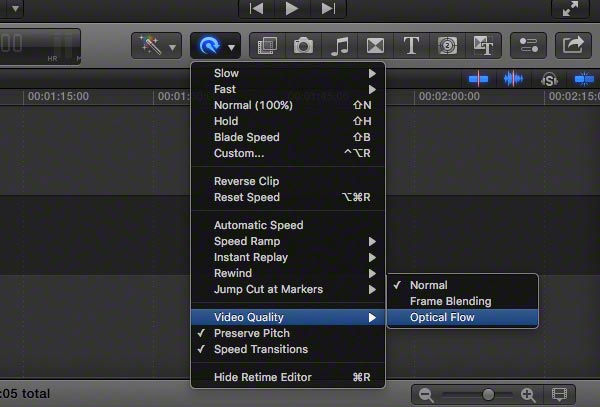The height and width of the screenshot is (407, 600).
Task: Play the timeline
Action: point(292,8)
